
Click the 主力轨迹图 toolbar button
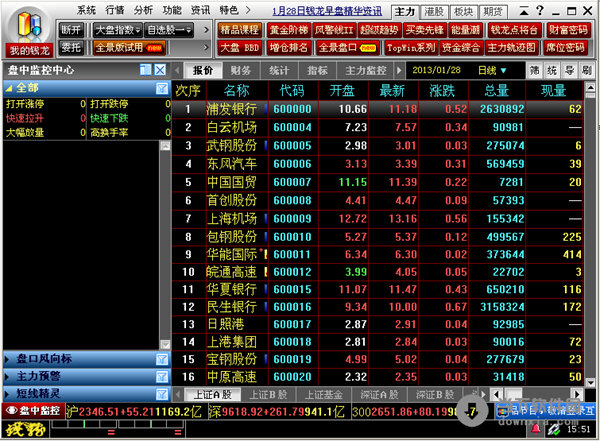click(511, 48)
